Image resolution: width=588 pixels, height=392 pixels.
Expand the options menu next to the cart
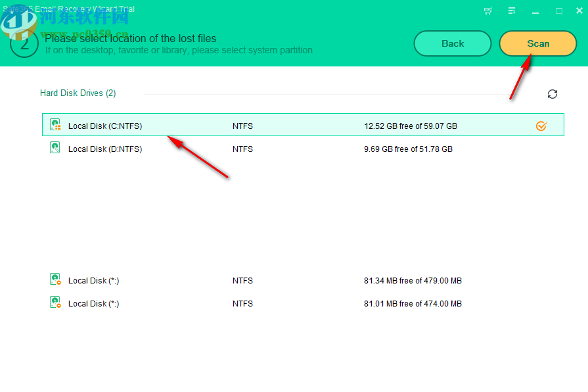[x=511, y=11]
